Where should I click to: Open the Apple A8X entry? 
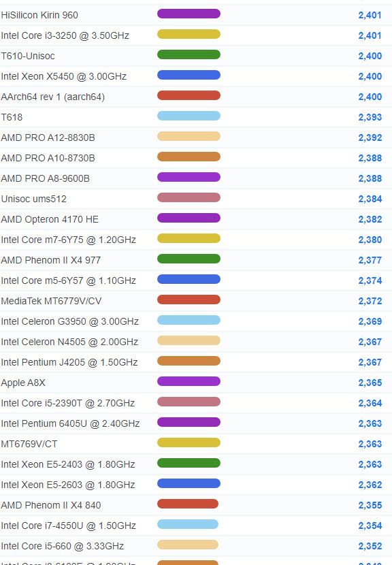(23, 383)
